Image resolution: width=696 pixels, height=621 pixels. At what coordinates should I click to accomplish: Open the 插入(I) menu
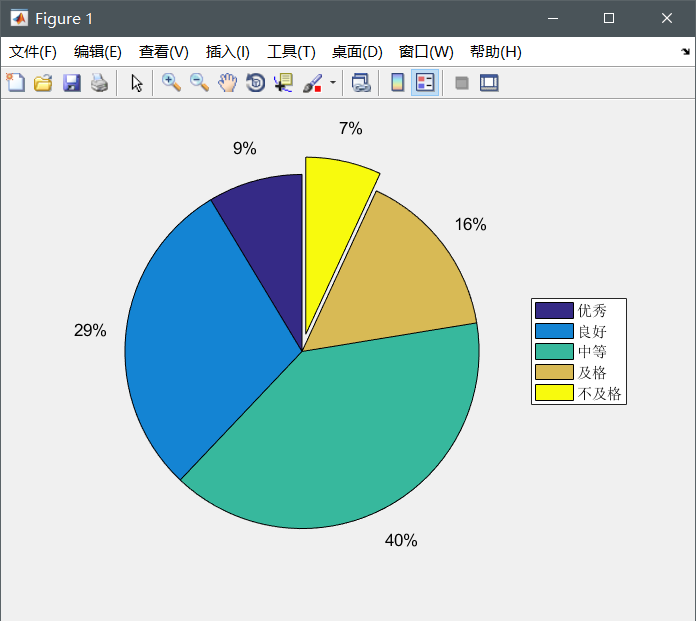tap(228, 52)
